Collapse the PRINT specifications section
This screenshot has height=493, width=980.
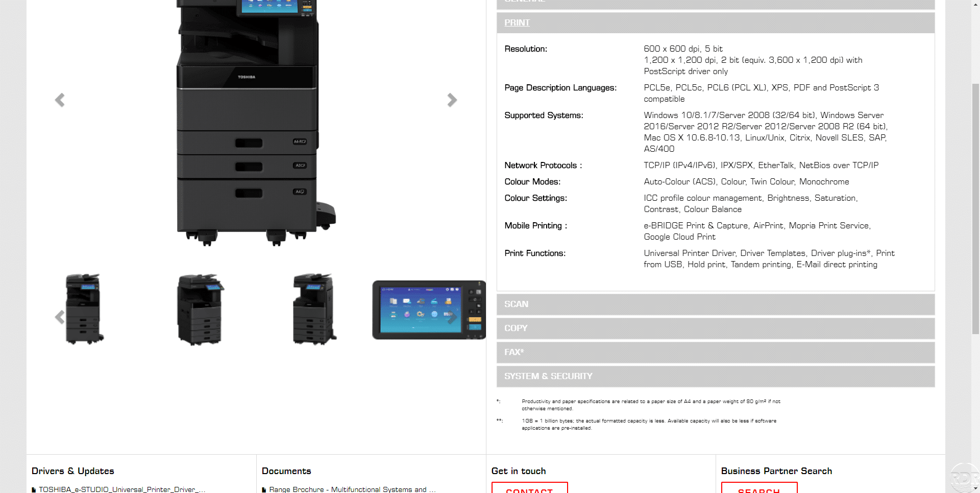[716, 23]
